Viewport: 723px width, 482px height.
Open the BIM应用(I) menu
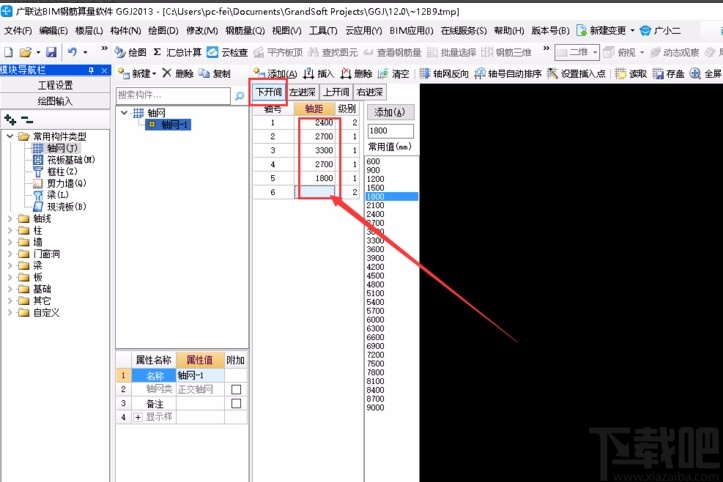pyautogui.click(x=411, y=30)
